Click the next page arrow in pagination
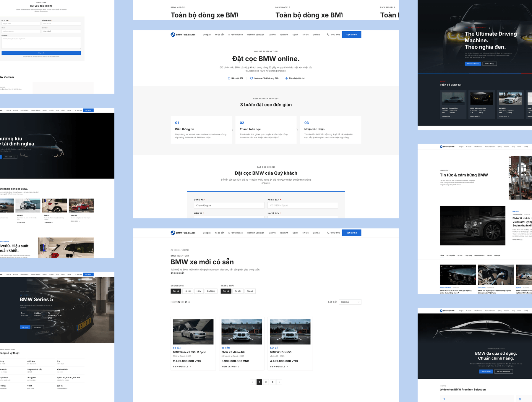Image resolution: width=532 pixels, height=402 pixels. (x=279, y=382)
